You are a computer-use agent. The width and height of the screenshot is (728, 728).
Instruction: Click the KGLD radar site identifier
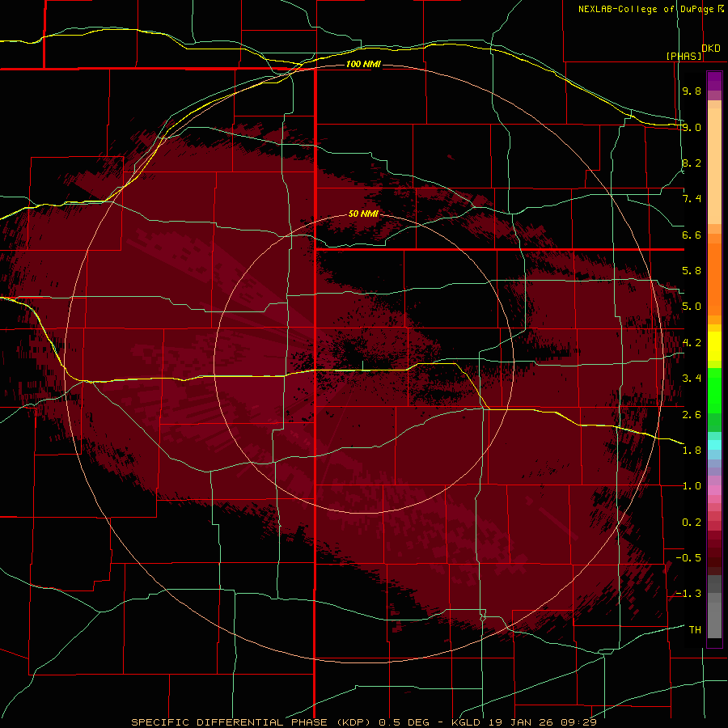[468, 722]
